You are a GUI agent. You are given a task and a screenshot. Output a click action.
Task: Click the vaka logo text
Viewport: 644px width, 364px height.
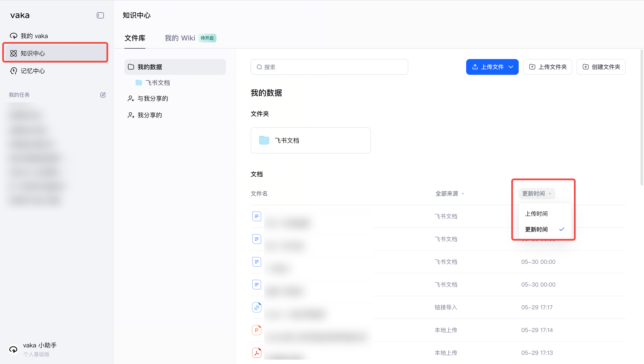20,15
